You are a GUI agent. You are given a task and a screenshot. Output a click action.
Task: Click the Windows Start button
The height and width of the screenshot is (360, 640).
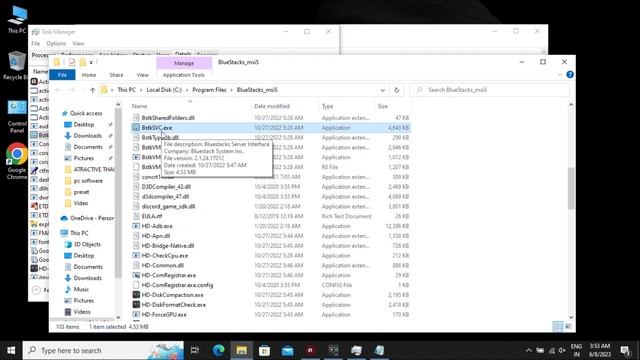click(11, 350)
